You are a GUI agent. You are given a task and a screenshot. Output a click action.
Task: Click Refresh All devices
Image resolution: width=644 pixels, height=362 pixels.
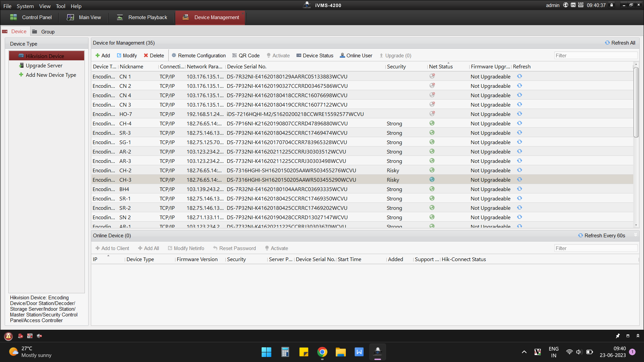620,43
